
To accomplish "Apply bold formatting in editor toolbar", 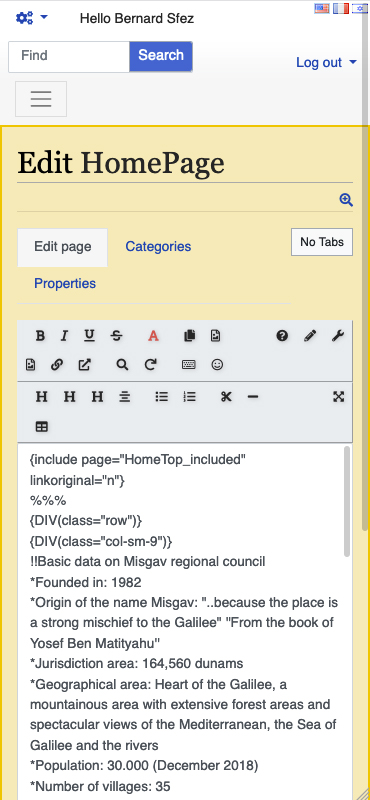I will pyautogui.click(x=40, y=336).
